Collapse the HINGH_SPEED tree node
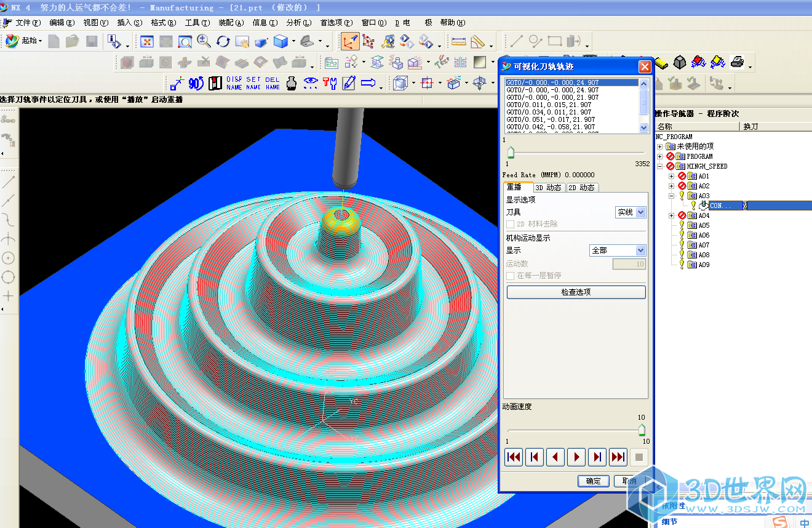 pyautogui.click(x=660, y=166)
